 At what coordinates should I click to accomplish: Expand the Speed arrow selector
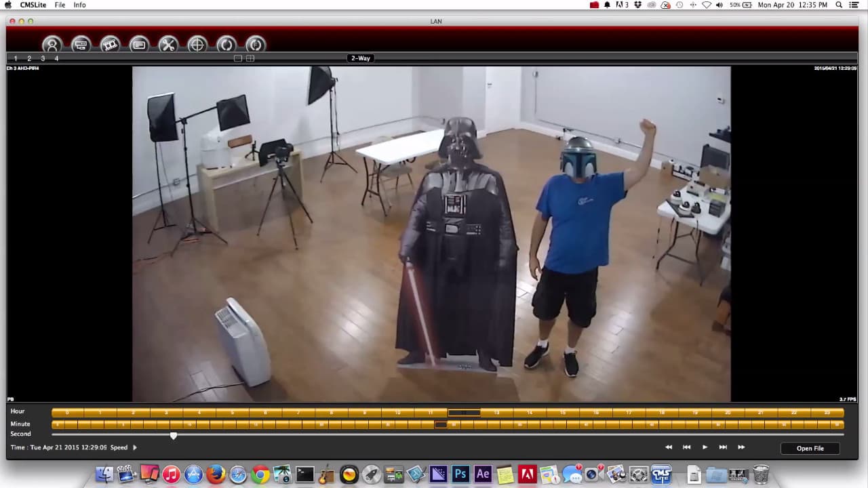point(134,447)
